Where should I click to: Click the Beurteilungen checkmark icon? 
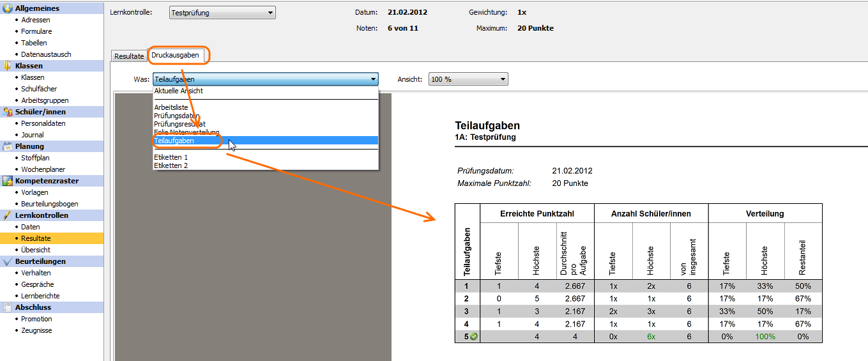pos(8,261)
